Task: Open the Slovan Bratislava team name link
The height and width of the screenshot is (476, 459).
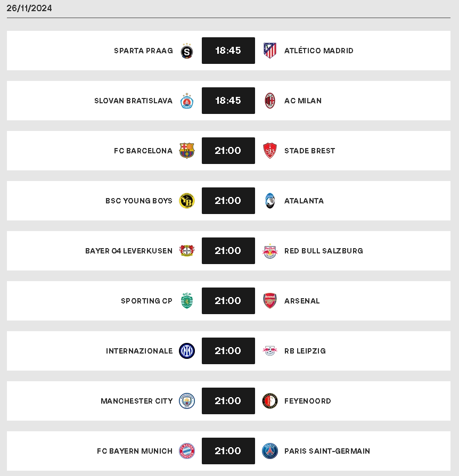Action: 133,101
